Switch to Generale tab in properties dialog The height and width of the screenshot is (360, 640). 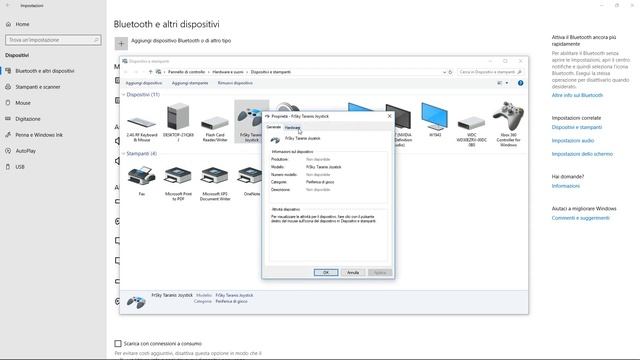tap(273, 127)
